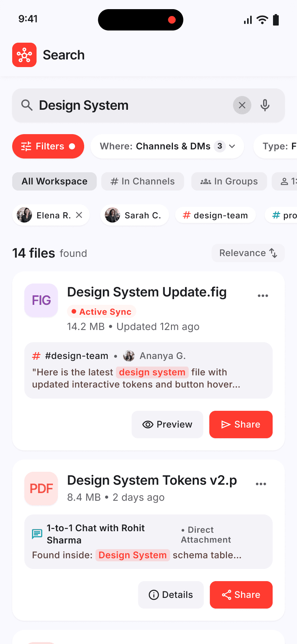Click the Design System search field
This screenshot has width=297, height=644.
tap(148, 105)
